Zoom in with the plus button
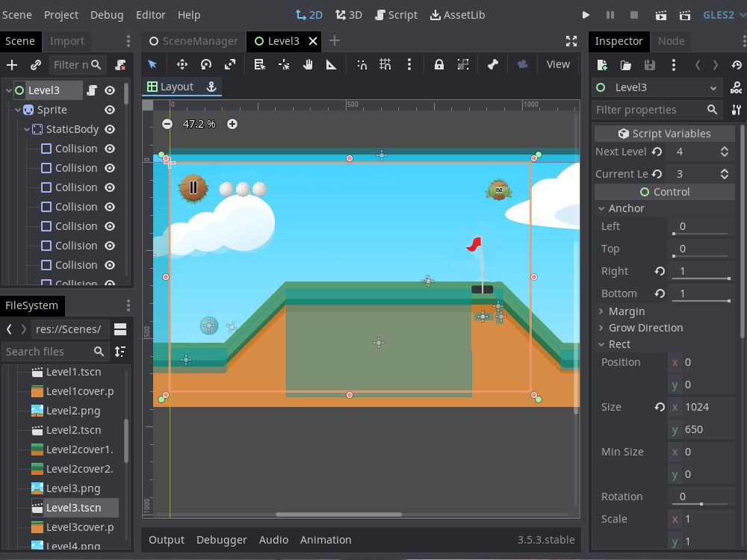Viewport: 747px width, 560px height. (x=232, y=124)
